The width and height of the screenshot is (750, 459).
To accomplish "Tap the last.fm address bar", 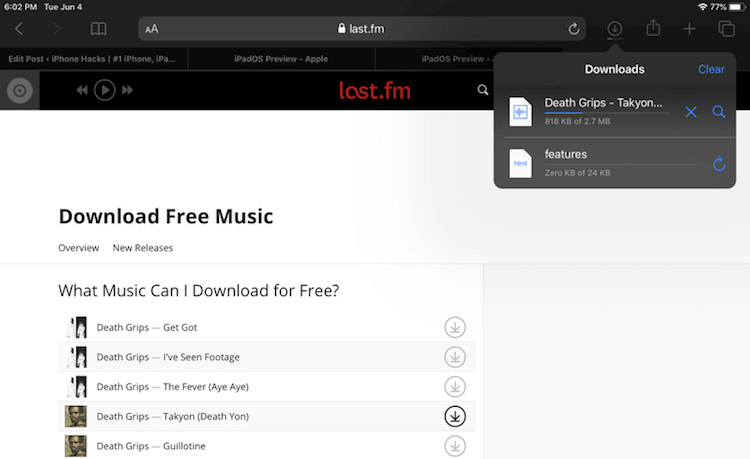I will pyautogui.click(x=362, y=29).
